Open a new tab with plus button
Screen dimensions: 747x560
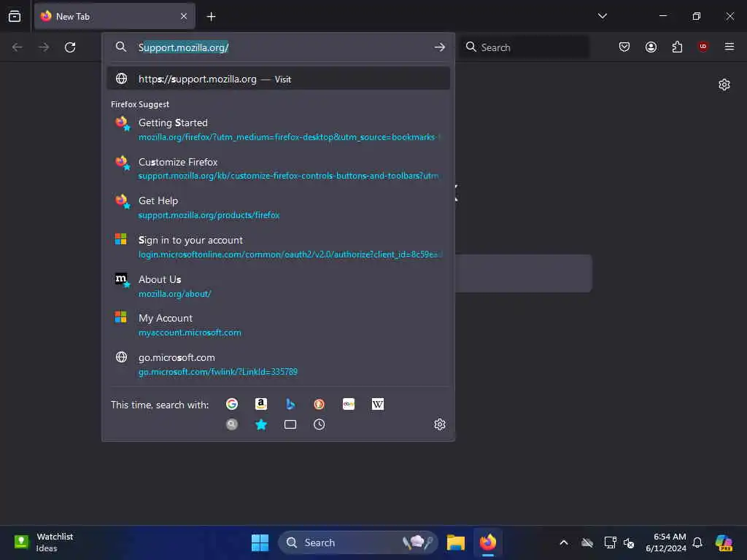[211, 17]
